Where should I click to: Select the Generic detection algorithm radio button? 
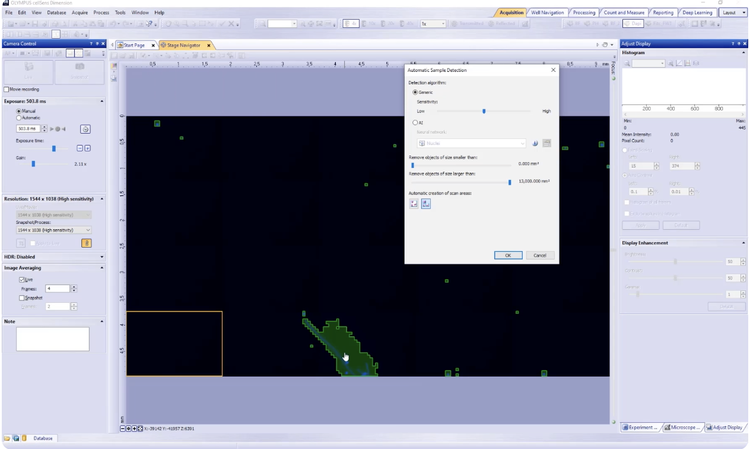point(416,92)
